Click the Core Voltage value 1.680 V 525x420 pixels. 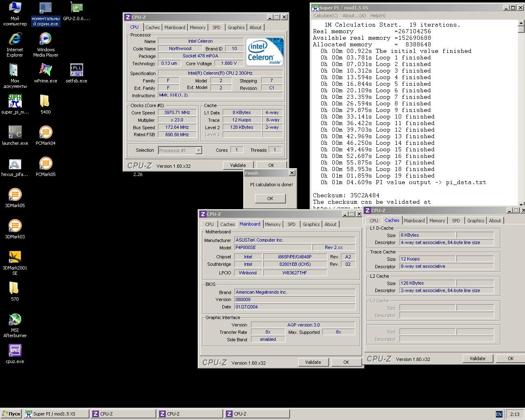pos(229,63)
